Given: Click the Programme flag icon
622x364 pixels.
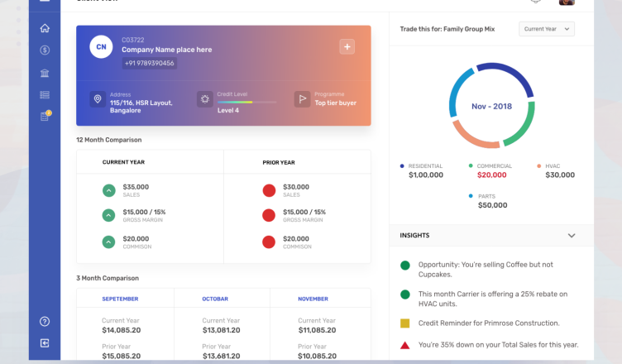Looking at the screenshot, I should (302, 99).
